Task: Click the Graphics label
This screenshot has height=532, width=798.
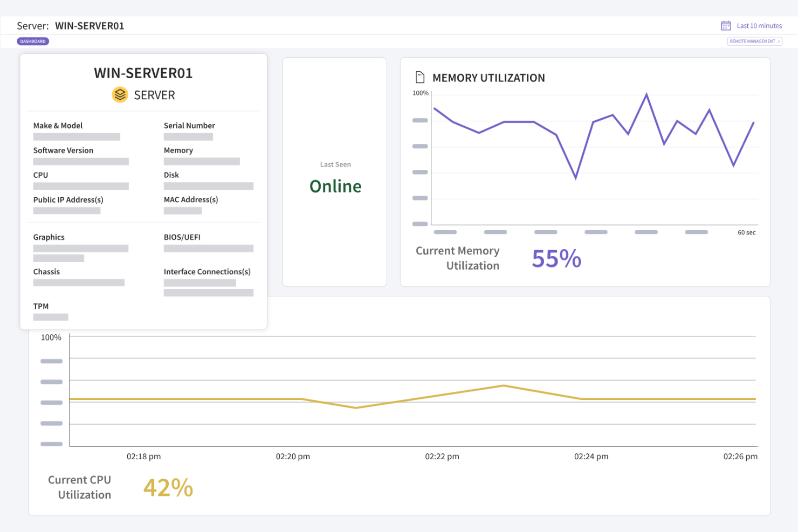Action: pyautogui.click(x=49, y=237)
